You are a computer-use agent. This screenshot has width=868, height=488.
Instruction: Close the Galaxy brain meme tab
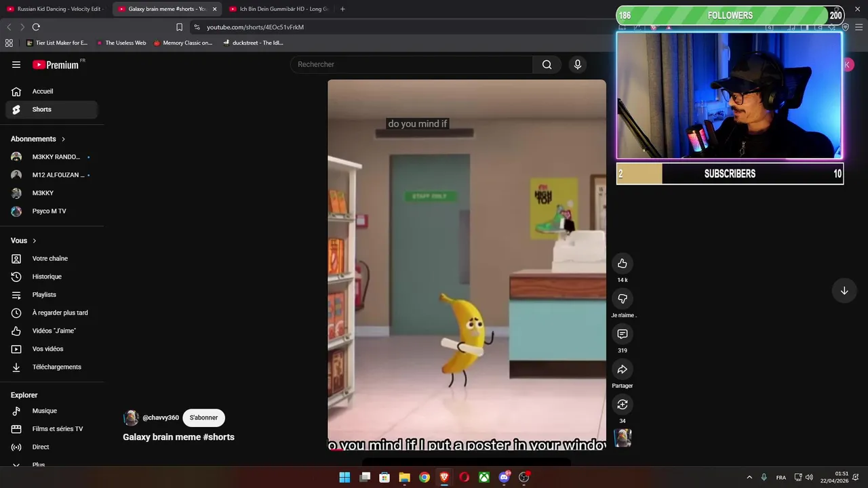tap(214, 9)
